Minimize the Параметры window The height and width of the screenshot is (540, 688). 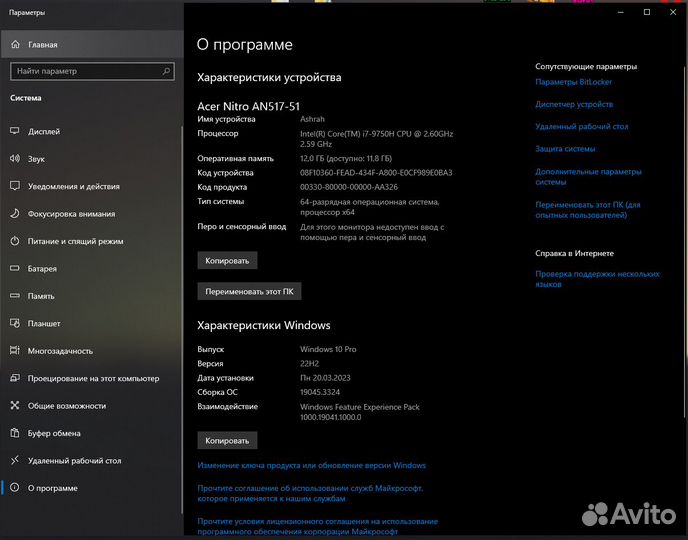click(620, 12)
